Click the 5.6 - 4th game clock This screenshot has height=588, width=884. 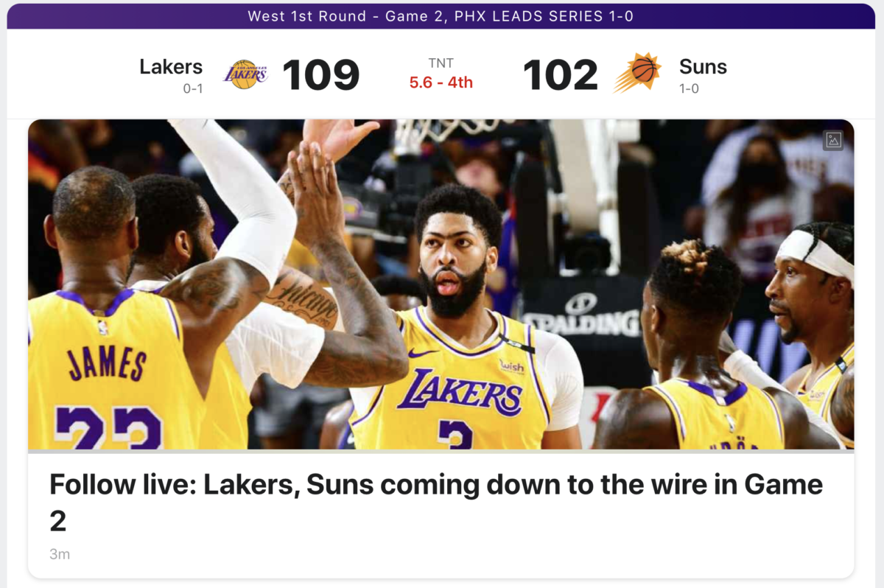point(441,83)
